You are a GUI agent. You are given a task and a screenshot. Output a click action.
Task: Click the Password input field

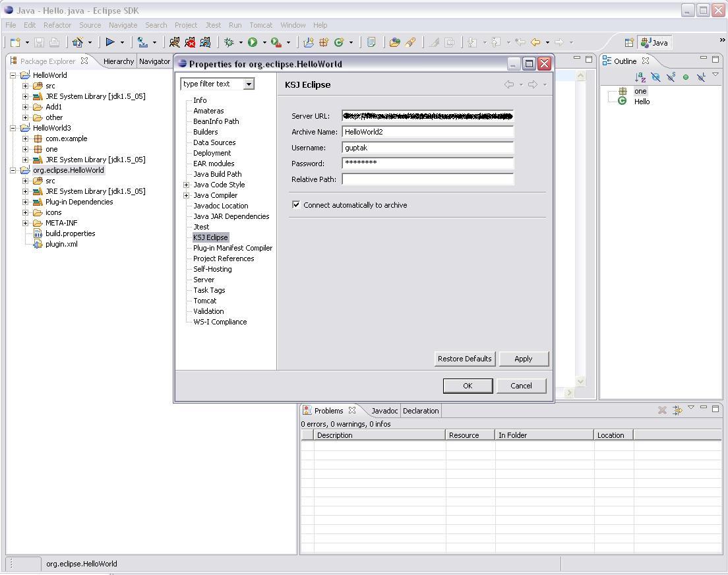coord(427,164)
